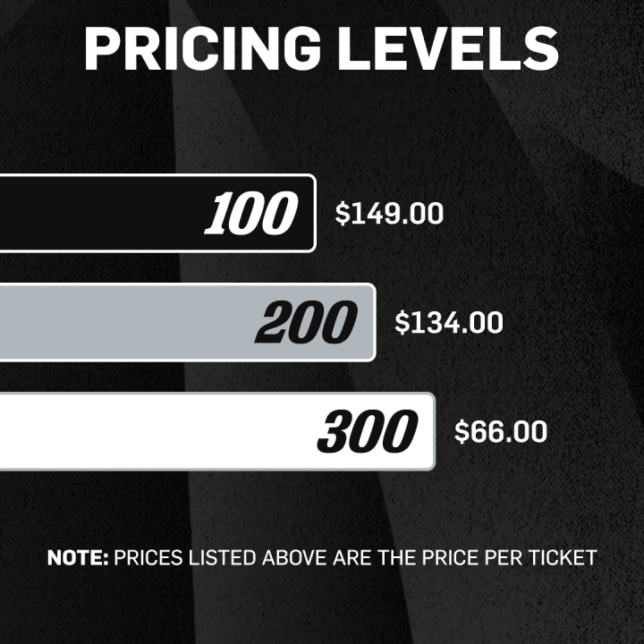
Task: Click the italic 300 number
Action: point(368,431)
